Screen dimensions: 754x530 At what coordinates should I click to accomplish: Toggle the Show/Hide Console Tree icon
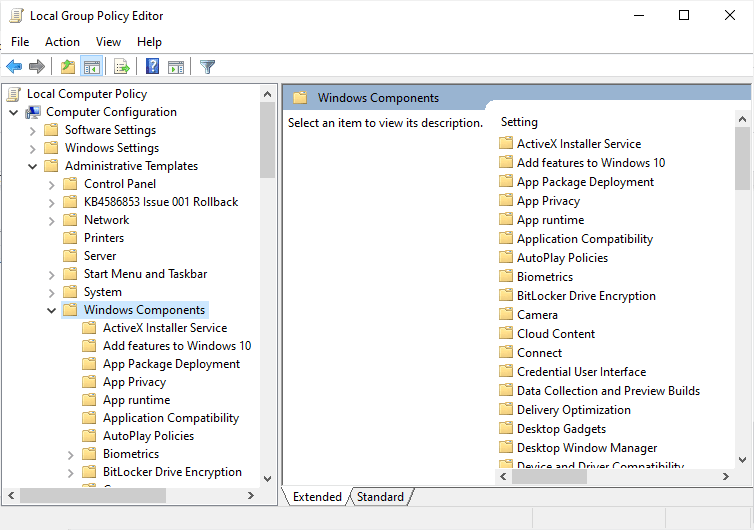pos(91,66)
